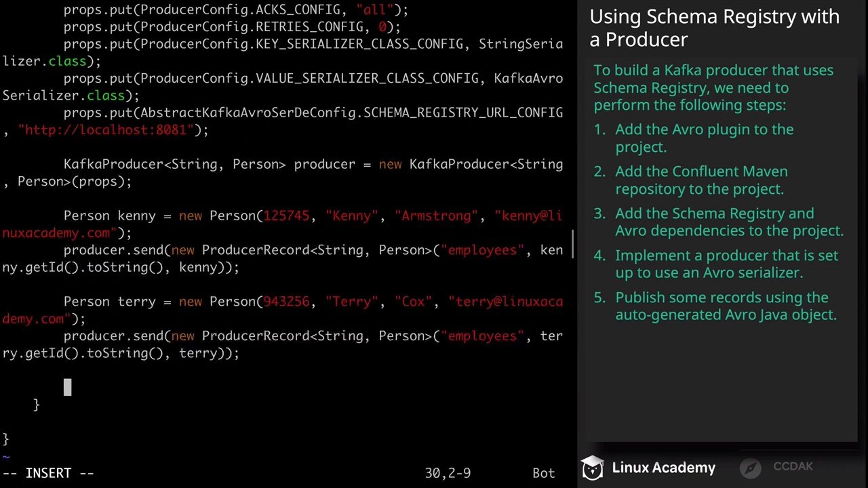Screen dimensions: 868x488
Task: Select step 3 Schema Registry and Avro dependencies
Action: [x=728, y=222]
